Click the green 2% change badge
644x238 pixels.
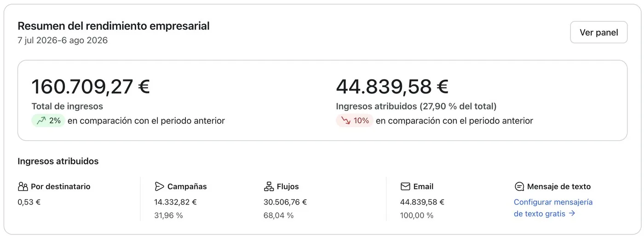pyautogui.click(x=48, y=121)
